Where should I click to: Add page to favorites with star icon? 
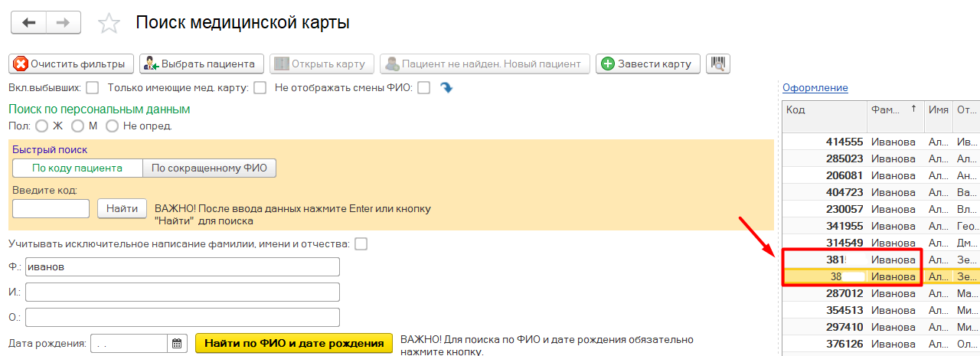click(x=109, y=24)
